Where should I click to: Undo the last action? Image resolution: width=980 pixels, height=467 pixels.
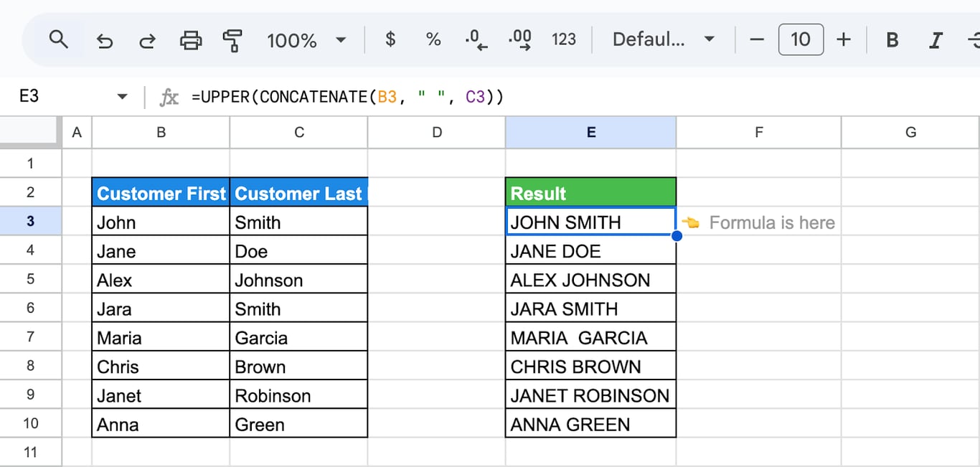(x=105, y=41)
